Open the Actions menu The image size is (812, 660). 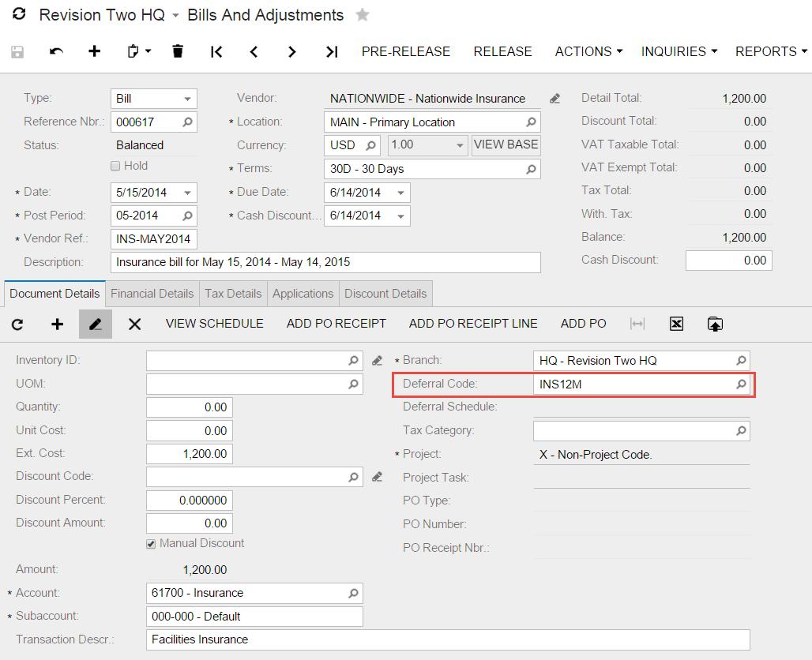[x=588, y=52]
